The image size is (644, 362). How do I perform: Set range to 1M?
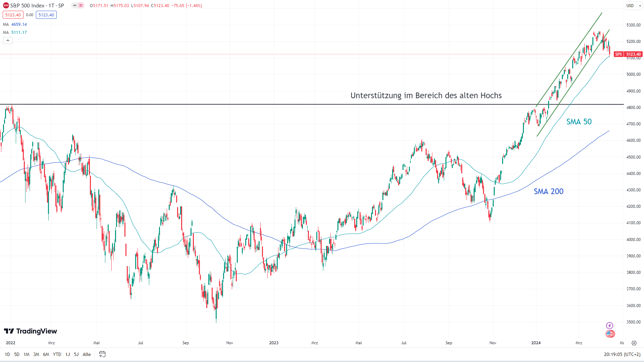tap(26, 354)
